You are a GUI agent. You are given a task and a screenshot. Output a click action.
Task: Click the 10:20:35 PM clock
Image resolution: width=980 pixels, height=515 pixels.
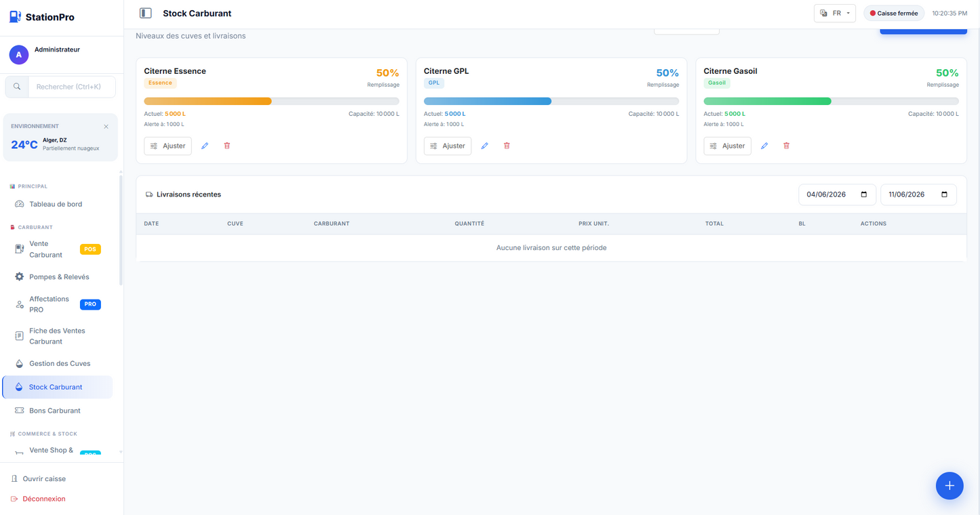(949, 14)
